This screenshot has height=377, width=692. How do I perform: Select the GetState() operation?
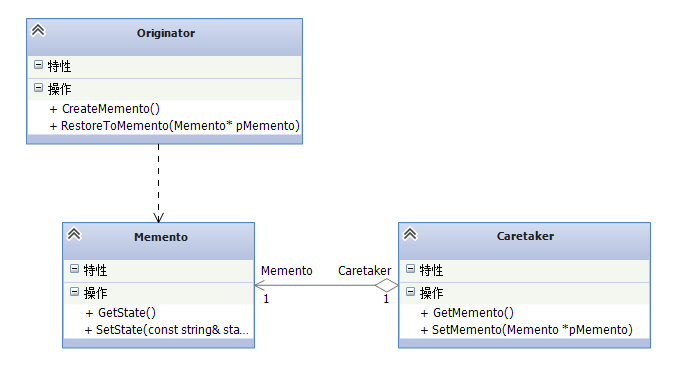click(x=120, y=313)
